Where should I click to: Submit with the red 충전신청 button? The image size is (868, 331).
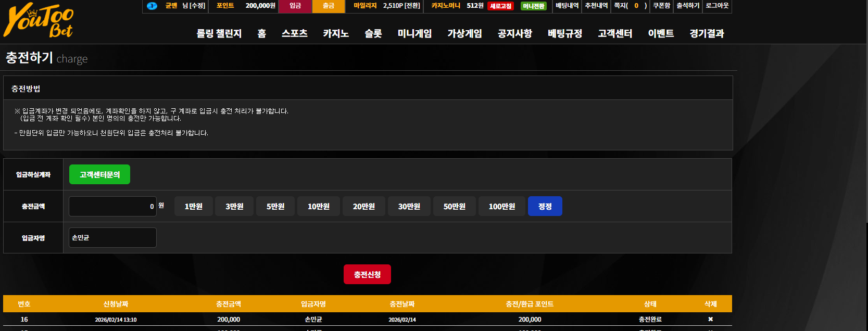(x=367, y=274)
